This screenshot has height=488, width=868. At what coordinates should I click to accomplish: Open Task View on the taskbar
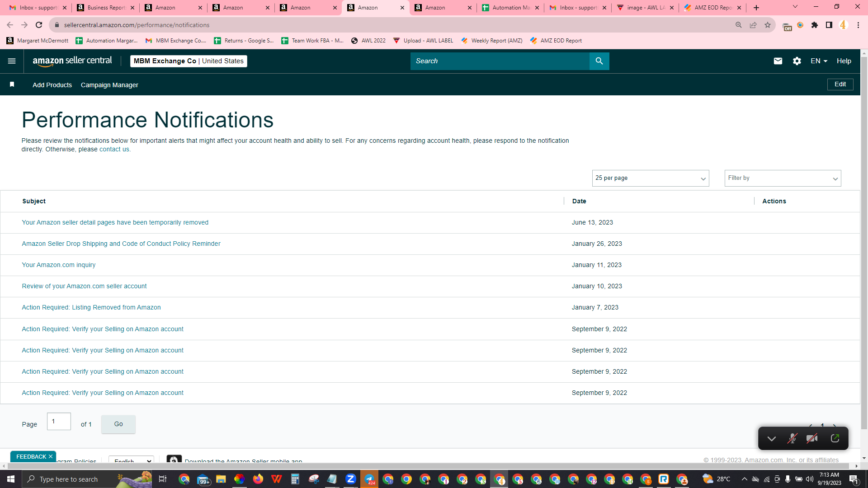tap(163, 479)
